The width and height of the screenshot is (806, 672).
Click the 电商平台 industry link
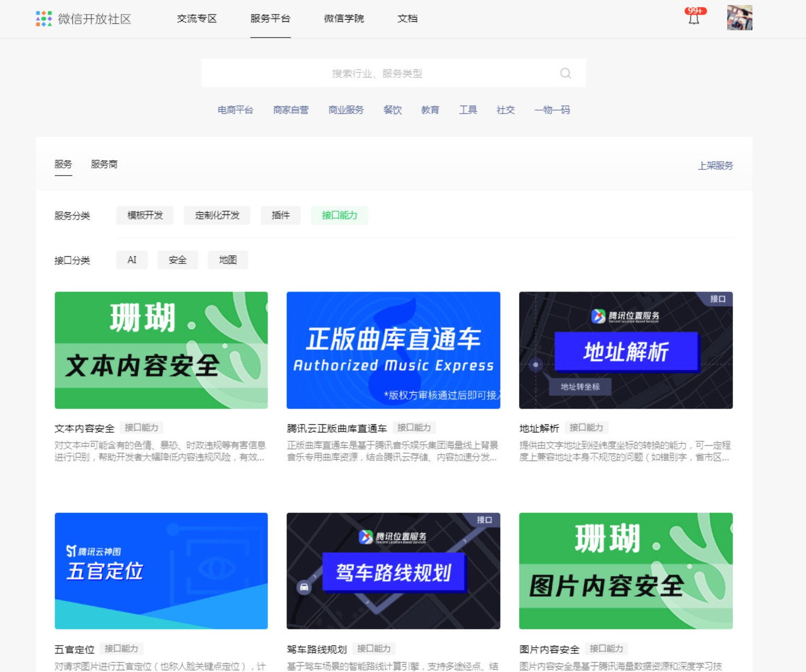[235, 110]
